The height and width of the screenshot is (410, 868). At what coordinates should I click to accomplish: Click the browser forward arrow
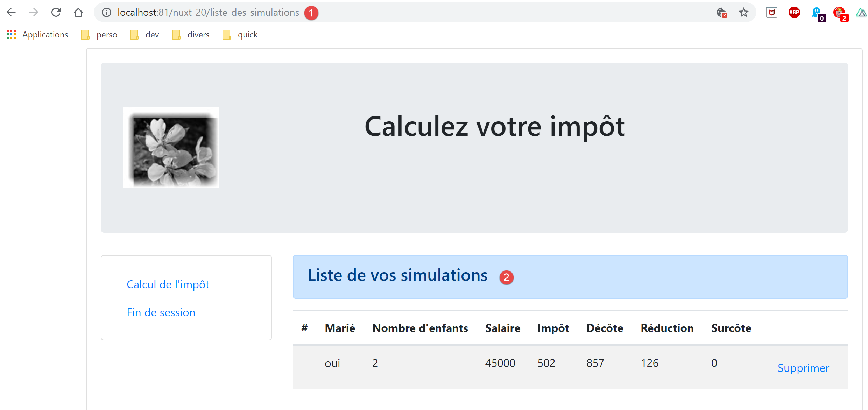[34, 13]
